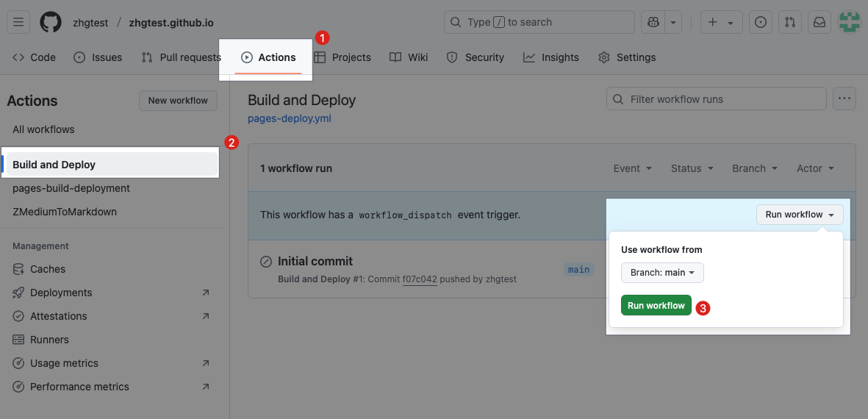Screen dimensions: 868x419
Task: Open Copilot chat icon
Action: point(653,22)
